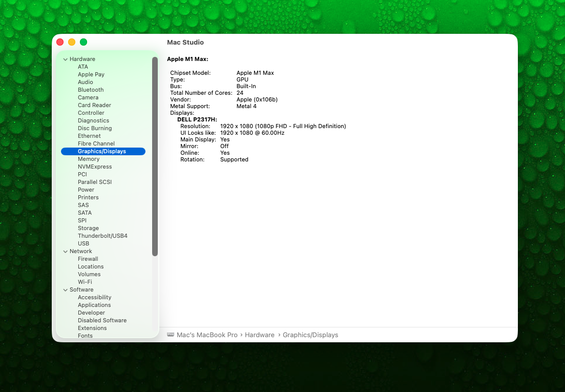Open the Power report
Viewport: 565px width, 392px height.
click(x=86, y=190)
